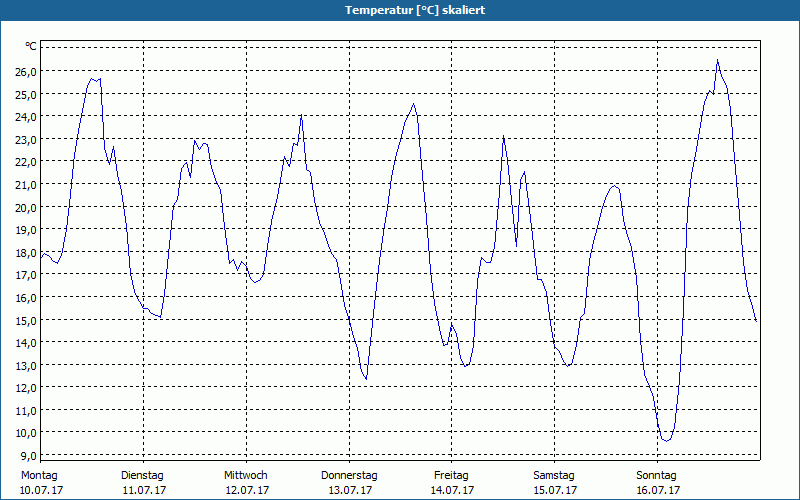This screenshot has height=500, width=800.
Task: Click the Dienstag day label
Action: pyautogui.click(x=142, y=476)
